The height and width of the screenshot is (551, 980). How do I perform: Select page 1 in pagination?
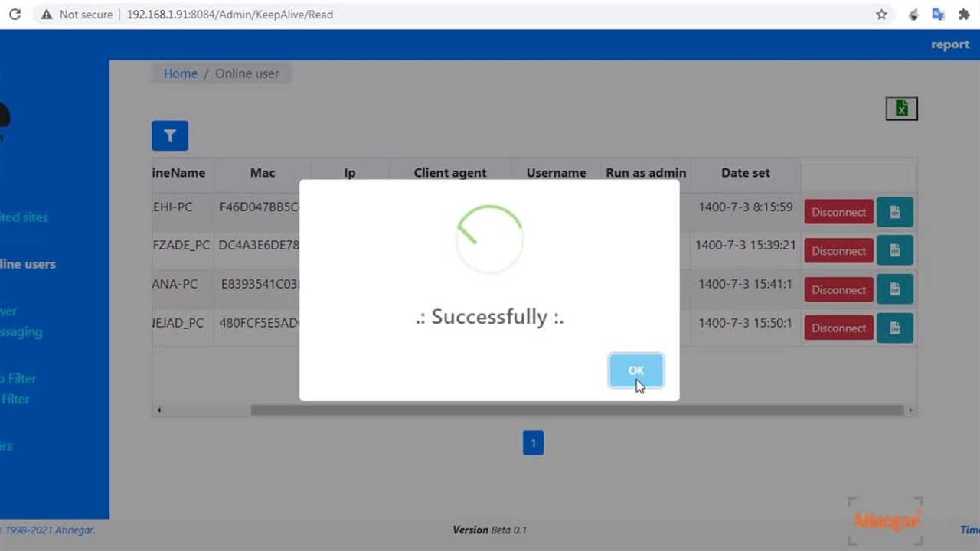click(x=533, y=443)
